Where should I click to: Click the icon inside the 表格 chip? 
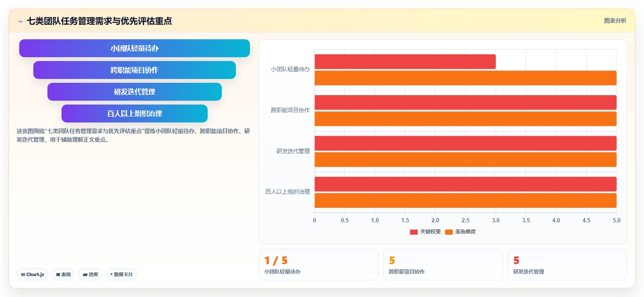coord(58,274)
